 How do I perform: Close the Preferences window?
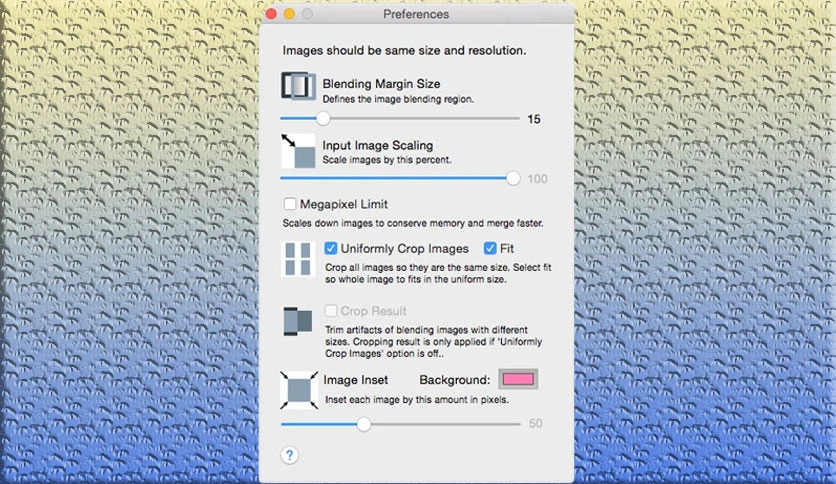(271, 14)
